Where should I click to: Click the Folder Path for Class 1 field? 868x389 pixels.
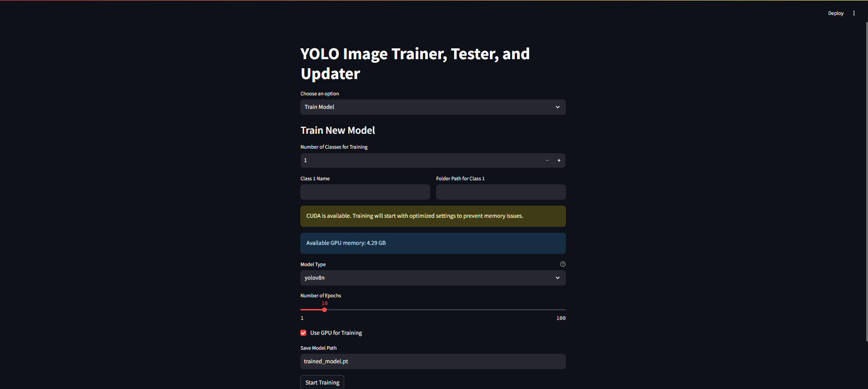pos(500,192)
